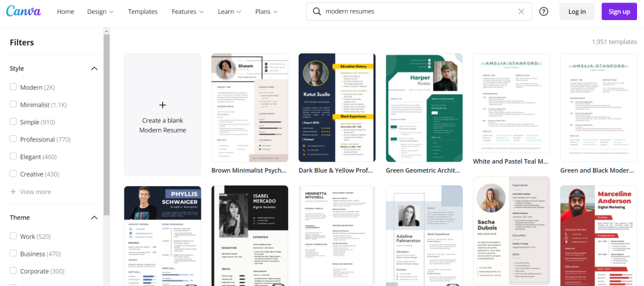Tick the Modern style checkbox
The width and height of the screenshot is (644, 286).
13,87
